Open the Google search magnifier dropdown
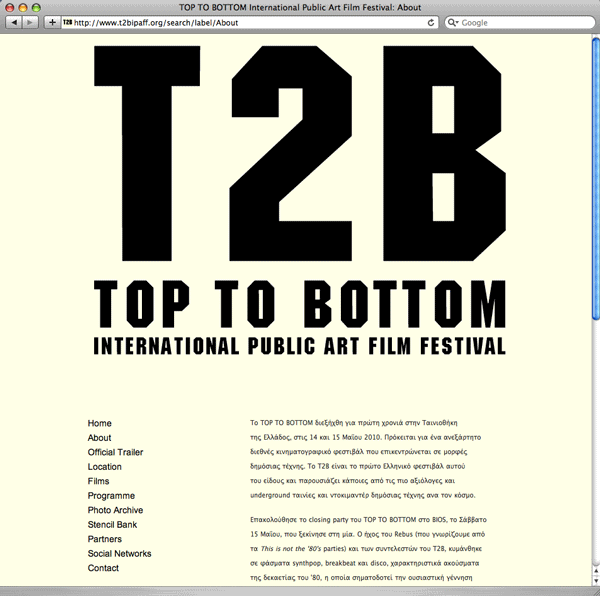 453,23
